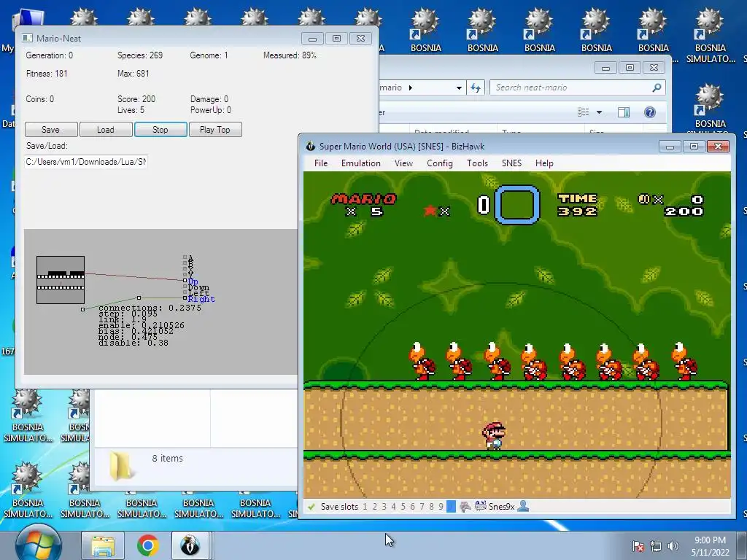Click the Play Top button
The image size is (747, 560).
215,130
